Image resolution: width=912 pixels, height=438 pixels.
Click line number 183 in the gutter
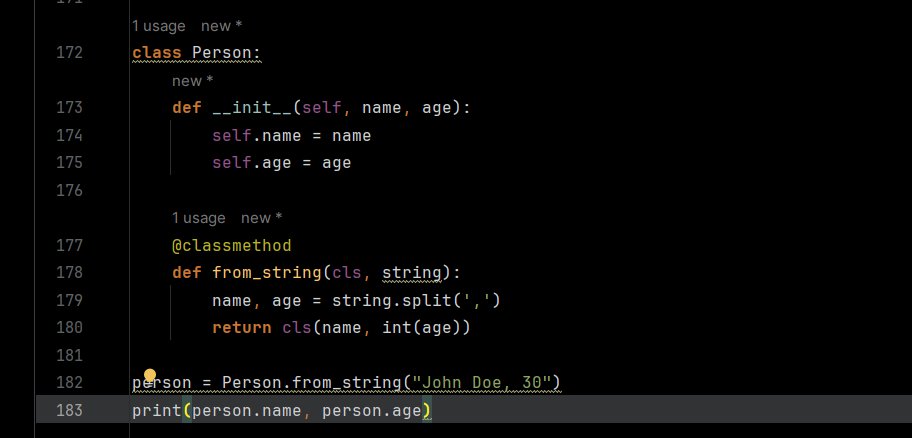click(x=69, y=410)
